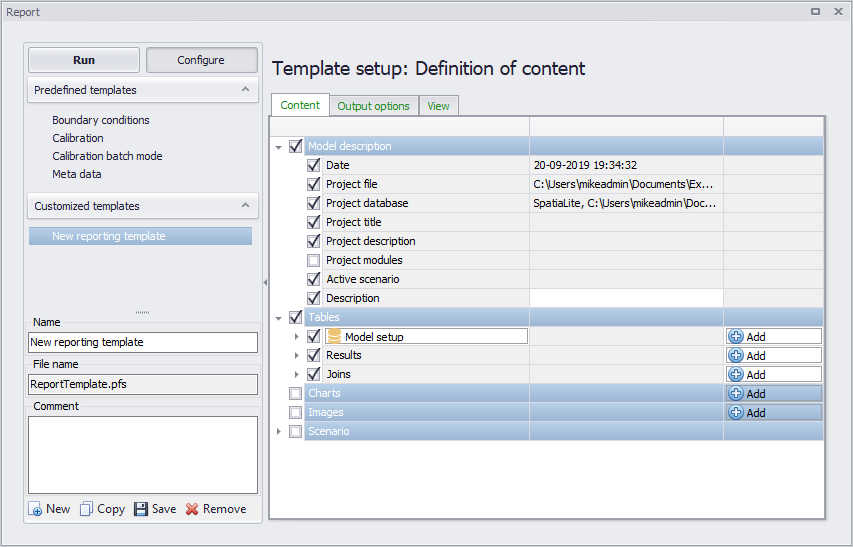Click the Project file path value
853x547 pixels.
point(623,184)
